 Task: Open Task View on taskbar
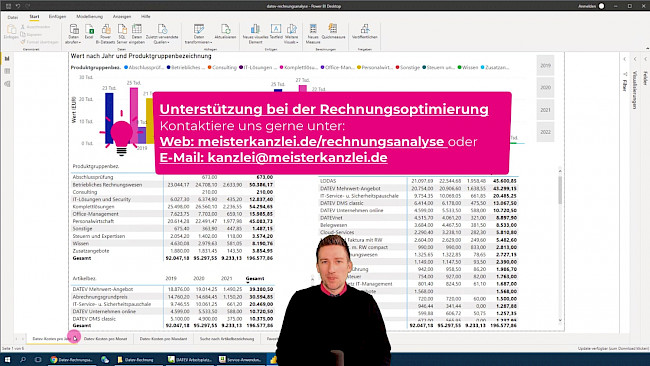pos(38,359)
